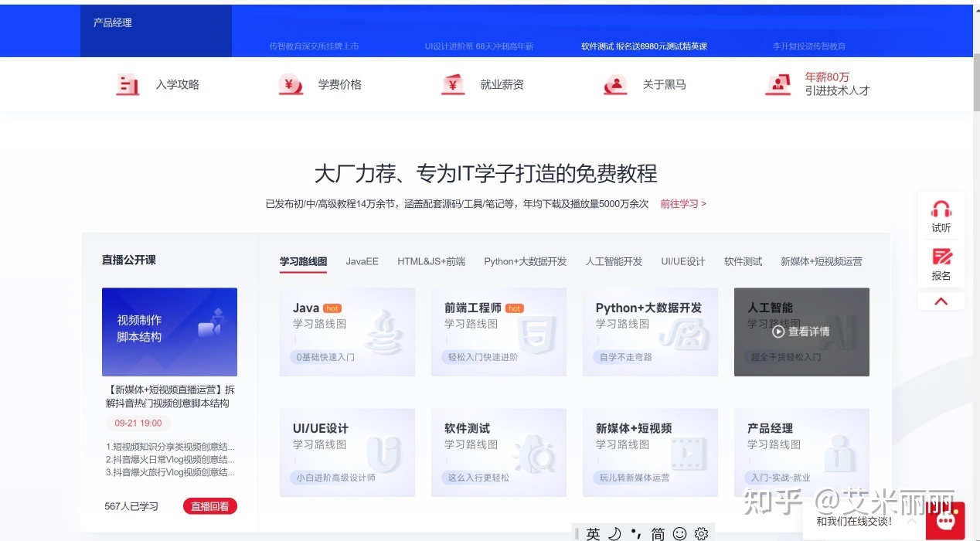Switch to the JavaEE tab

(x=362, y=261)
